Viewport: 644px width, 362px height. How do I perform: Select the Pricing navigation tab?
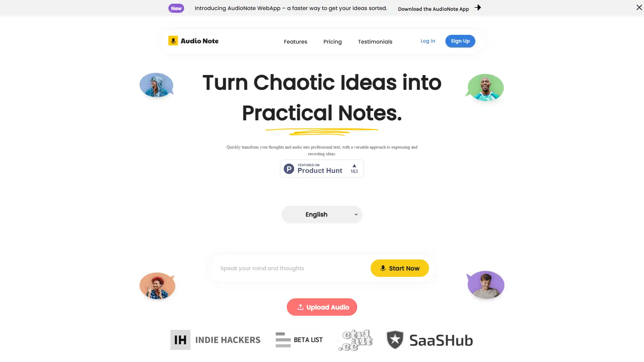click(x=333, y=41)
